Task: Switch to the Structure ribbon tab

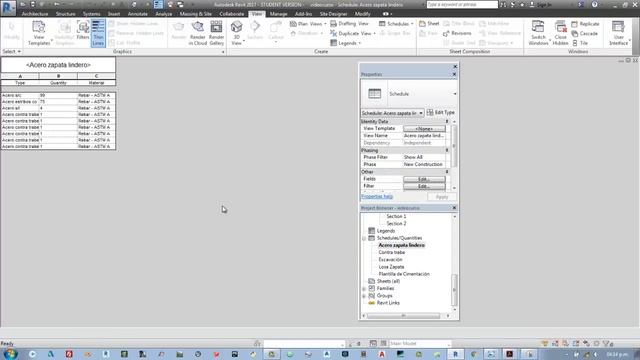Action: [65, 14]
